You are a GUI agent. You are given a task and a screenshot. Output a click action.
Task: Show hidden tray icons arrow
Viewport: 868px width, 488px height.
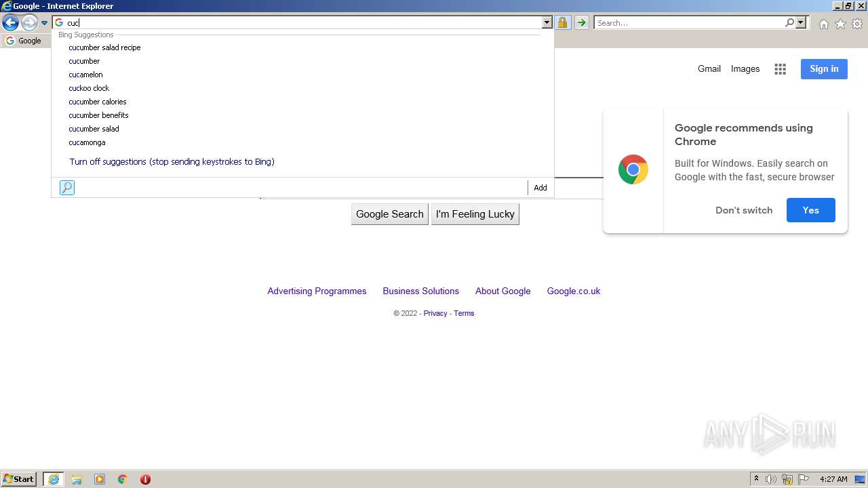(756, 479)
